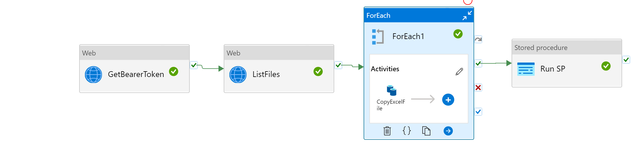
Task: Collapse the ForEach activity box
Action: point(467,16)
